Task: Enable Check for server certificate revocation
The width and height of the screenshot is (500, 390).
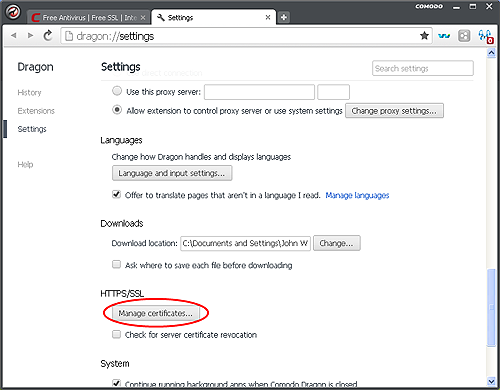Action: [x=116, y=334]
